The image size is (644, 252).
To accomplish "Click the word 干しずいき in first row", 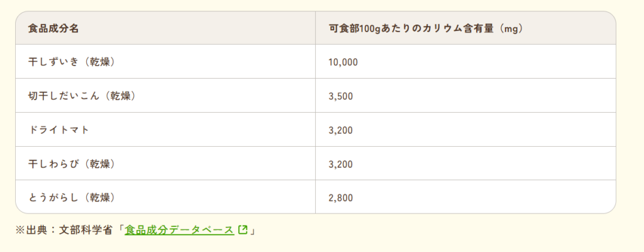I will click(53, 62).
